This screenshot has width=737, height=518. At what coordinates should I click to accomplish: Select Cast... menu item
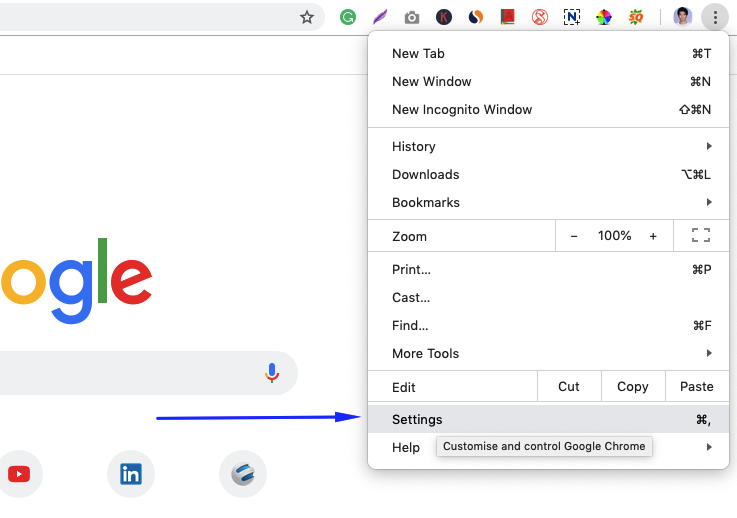(x=548, y=298)
